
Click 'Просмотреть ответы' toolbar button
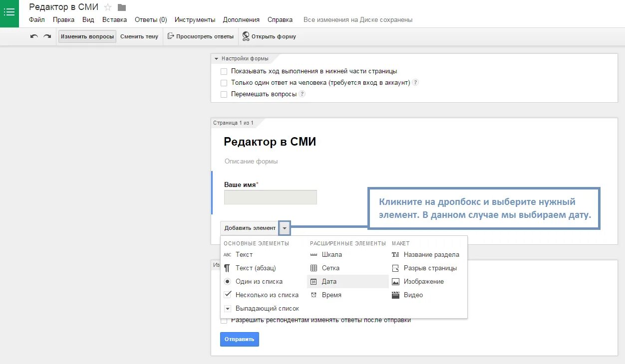point(200,36)
